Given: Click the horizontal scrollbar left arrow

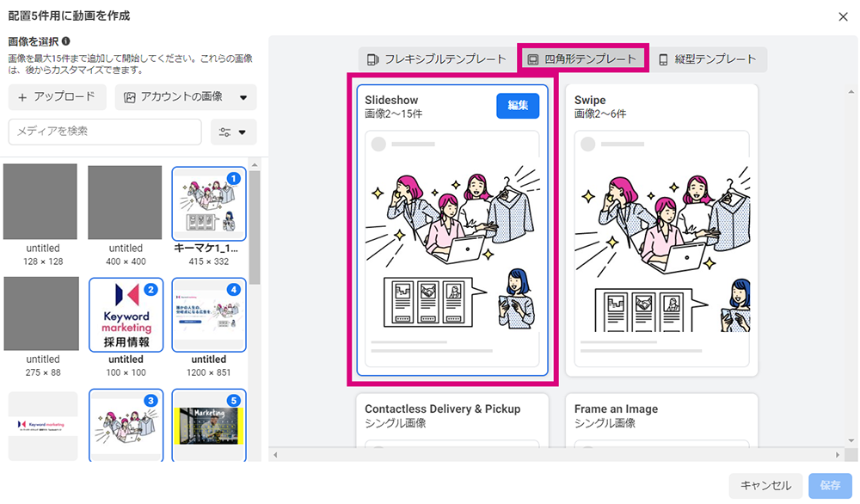Looking at the screenshot, I should tap(275, 455).
